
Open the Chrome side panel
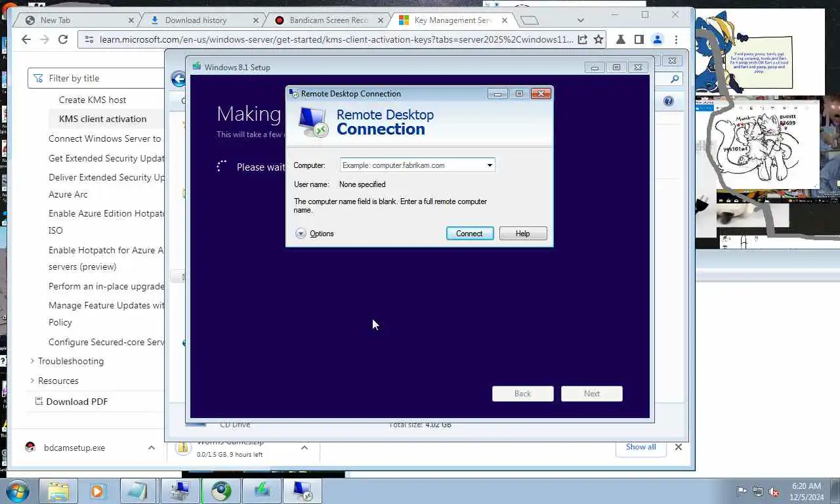pos(639,39)
